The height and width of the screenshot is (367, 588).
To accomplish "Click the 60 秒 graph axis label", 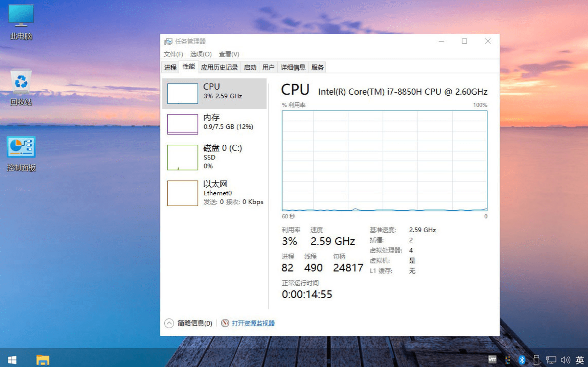I will click(x=288, y=217).
